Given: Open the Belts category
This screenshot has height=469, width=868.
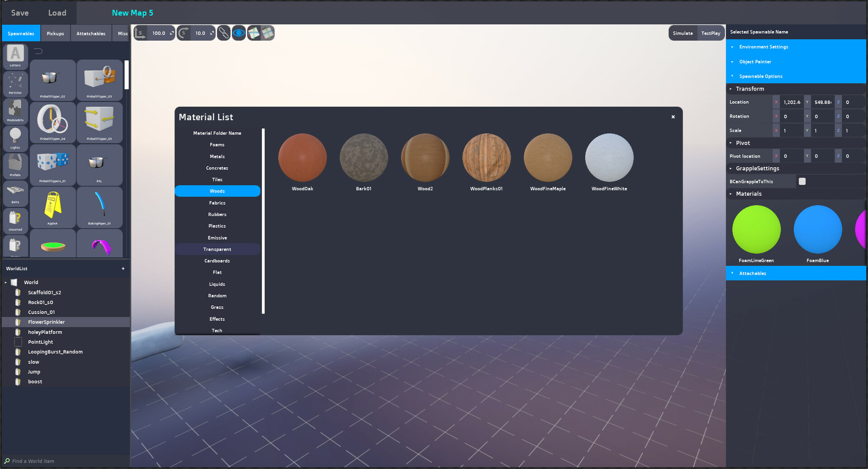Looking at the screenshot, I should 15,193.
